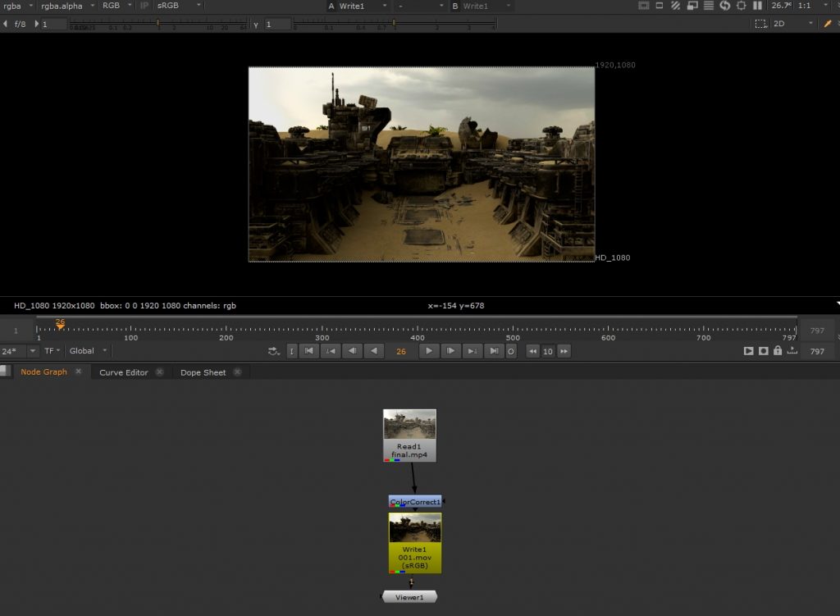Open the 2D view mode dropdown

(793, 24)
